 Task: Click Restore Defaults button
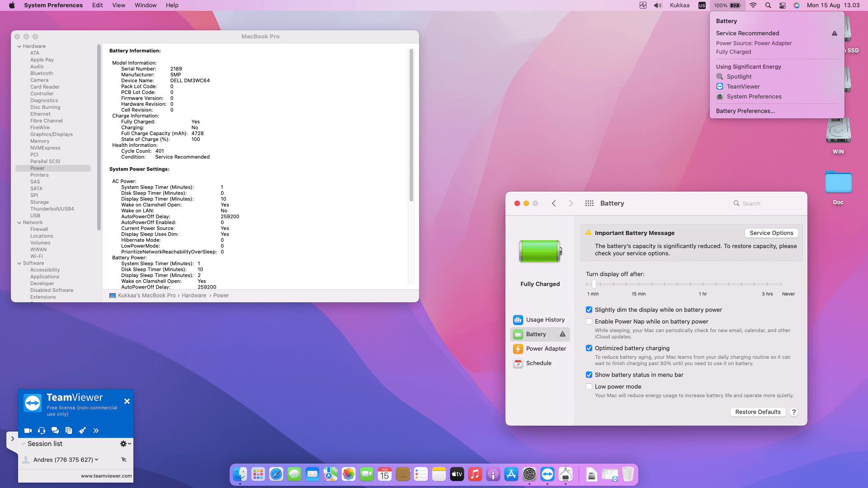[758, 412]
